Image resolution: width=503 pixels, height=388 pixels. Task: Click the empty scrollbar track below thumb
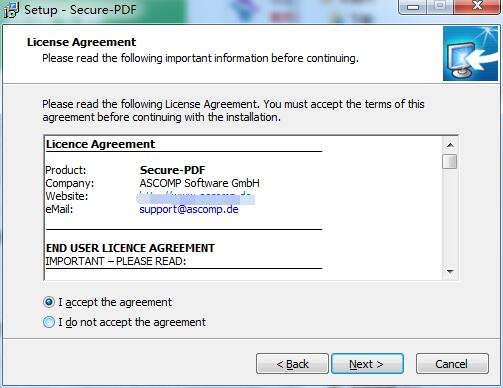coord(450,217)
